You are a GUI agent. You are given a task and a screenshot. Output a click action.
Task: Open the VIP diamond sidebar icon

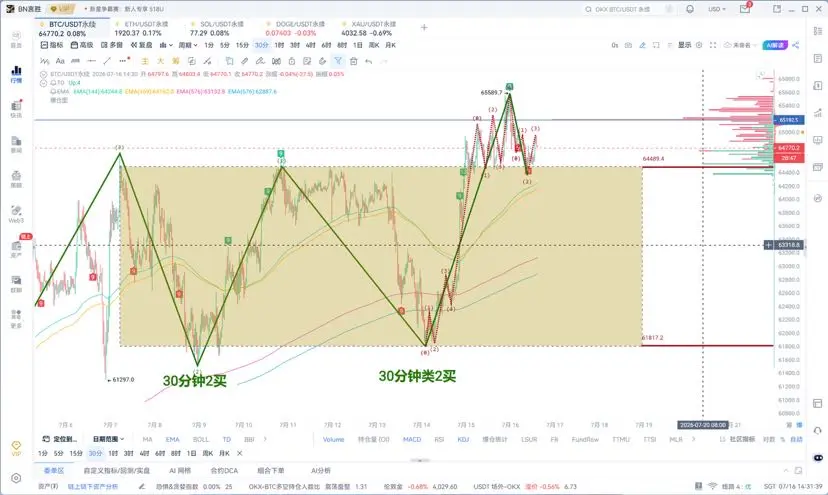coord(16,449)
